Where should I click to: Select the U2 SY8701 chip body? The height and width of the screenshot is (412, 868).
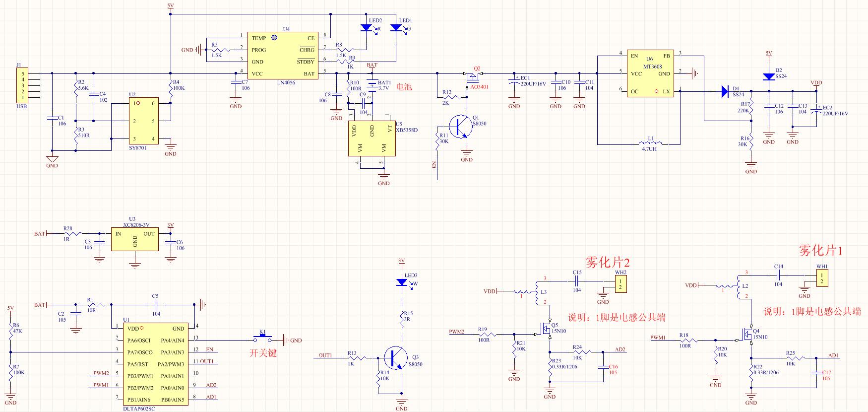click(x=144, y=121)
